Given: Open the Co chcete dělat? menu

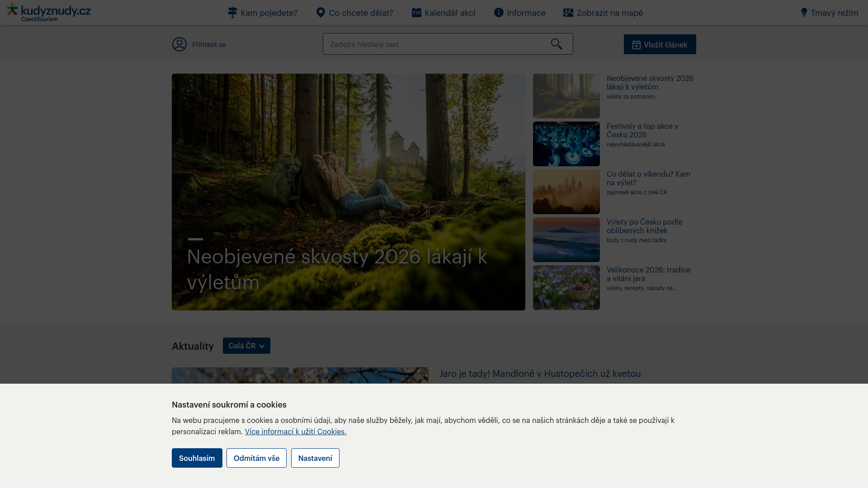Looking at the screenshot, I should pos(355,13).
